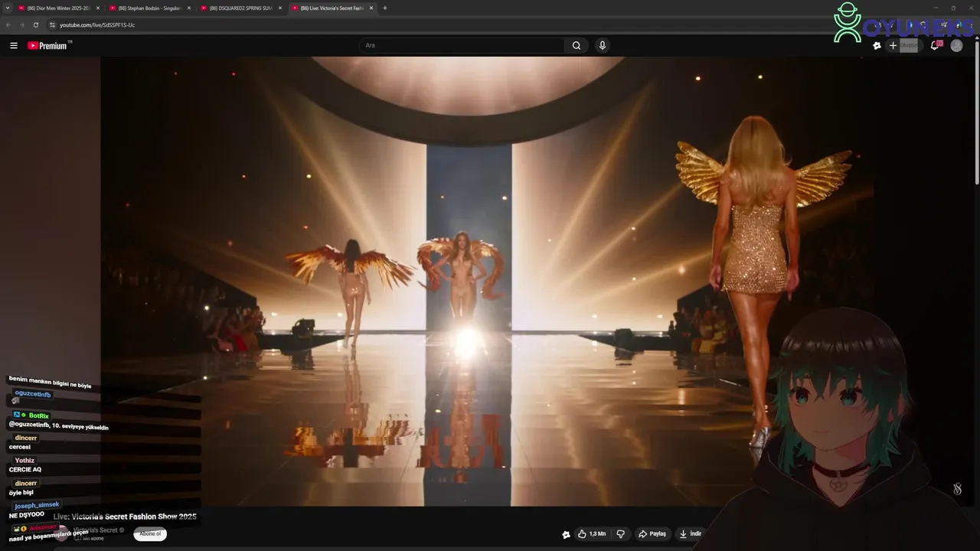This screenshot has width=980, height=551.
Task: Click chat username Yothiz
Action: click(24, 461)
